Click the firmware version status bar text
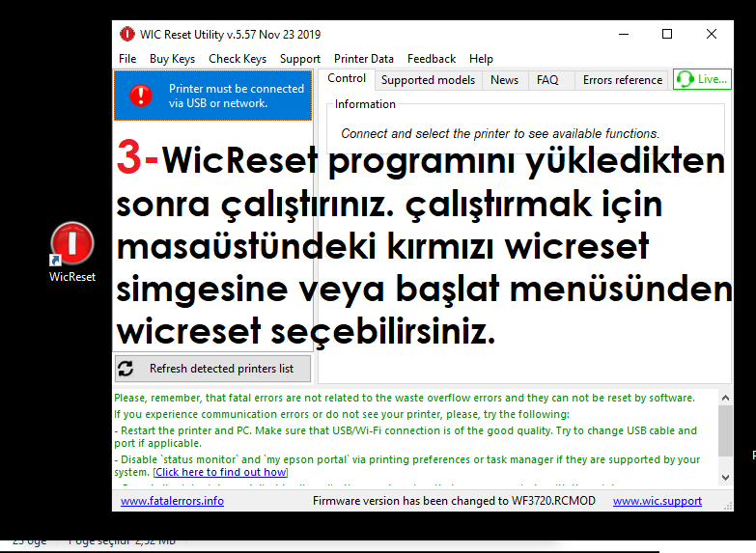This screenshot has height=553, width=756. [454, 501]
